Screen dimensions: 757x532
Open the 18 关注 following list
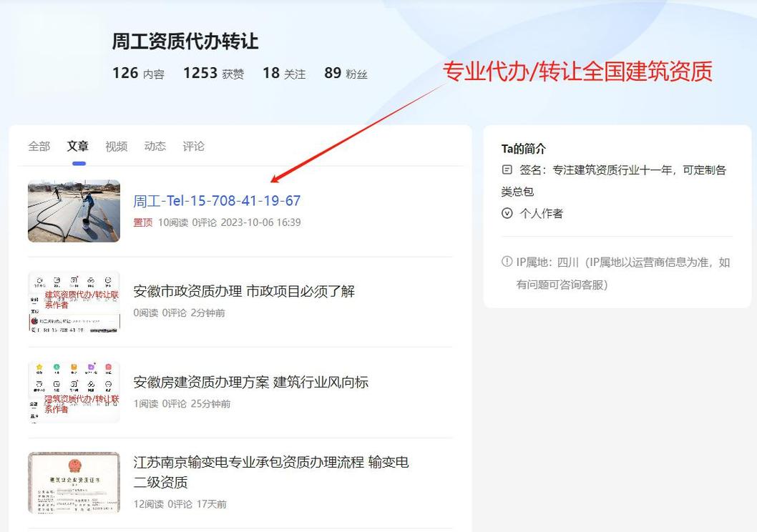point(284,74)
